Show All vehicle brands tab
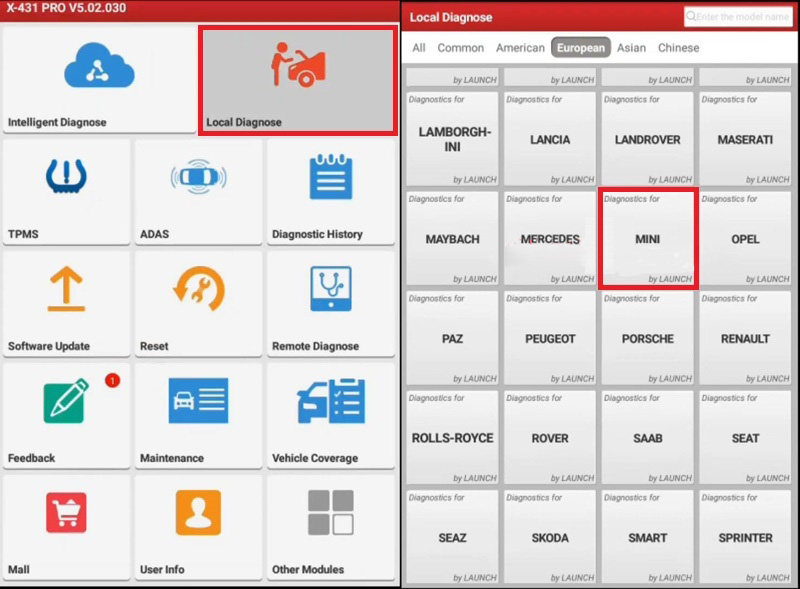The height and width of the screenshot is (589, 800). point(419,48)
